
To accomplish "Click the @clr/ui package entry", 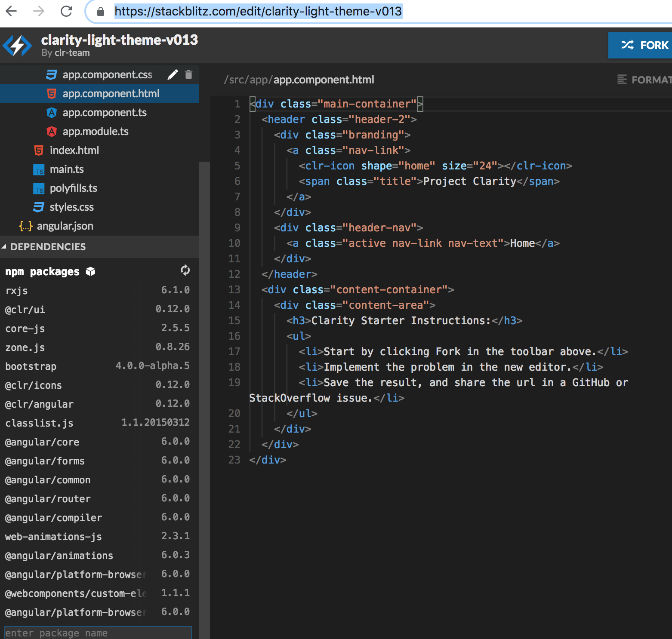I will click(x=97, y=310).
